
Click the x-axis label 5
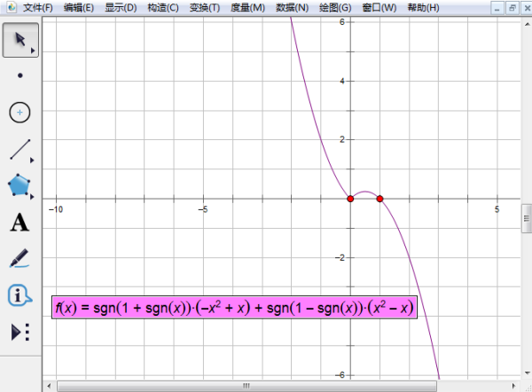[x=497, y=209]
